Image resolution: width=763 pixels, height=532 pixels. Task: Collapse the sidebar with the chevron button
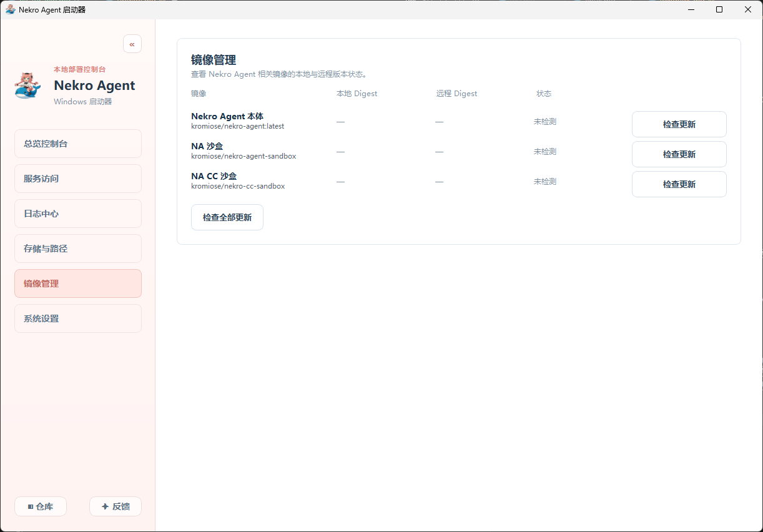coord(132,44)
